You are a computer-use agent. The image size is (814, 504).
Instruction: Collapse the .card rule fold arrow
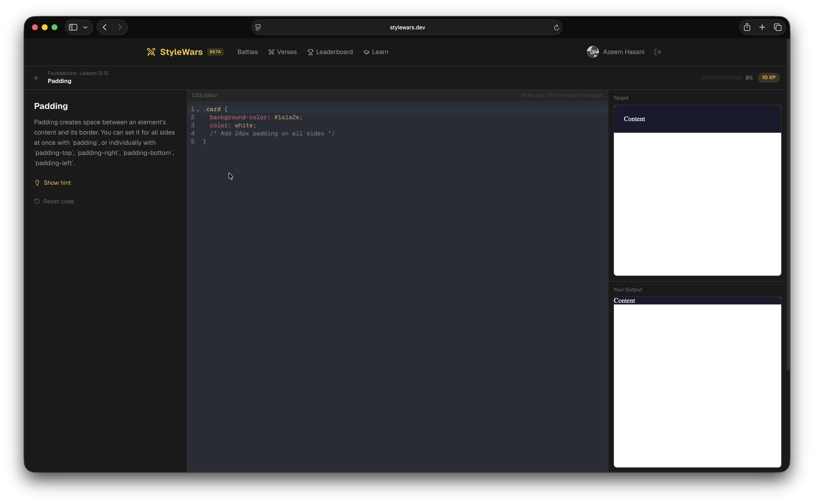(x=198, y=110)
